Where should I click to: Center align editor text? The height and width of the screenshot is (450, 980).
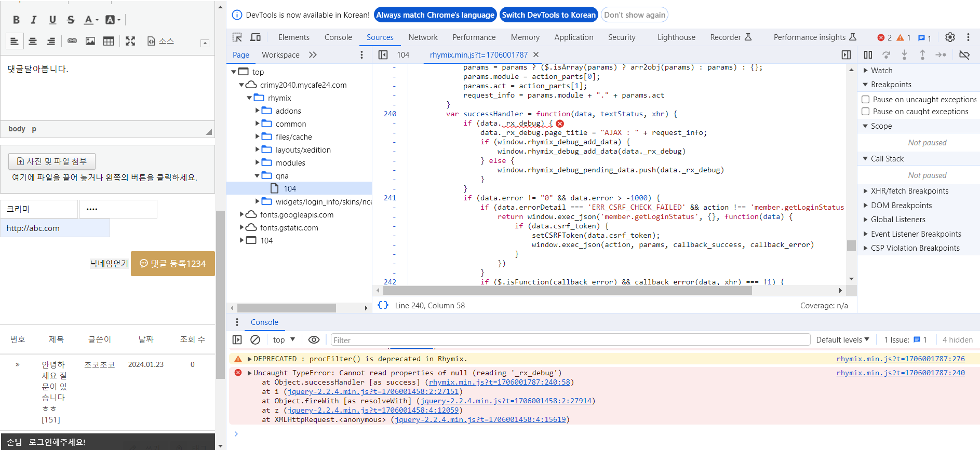[x=33, y=41]
